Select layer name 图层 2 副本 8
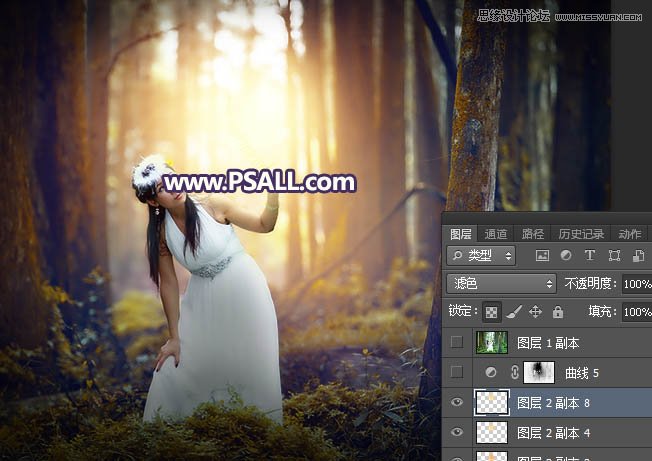This screenshot has width=652, height=461. (553, 403)
